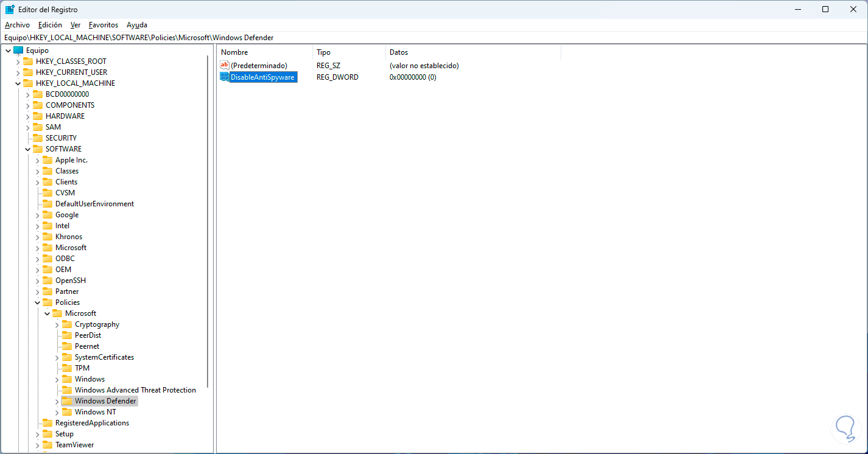
Task: Select the CVSM key
Action: 65,193
